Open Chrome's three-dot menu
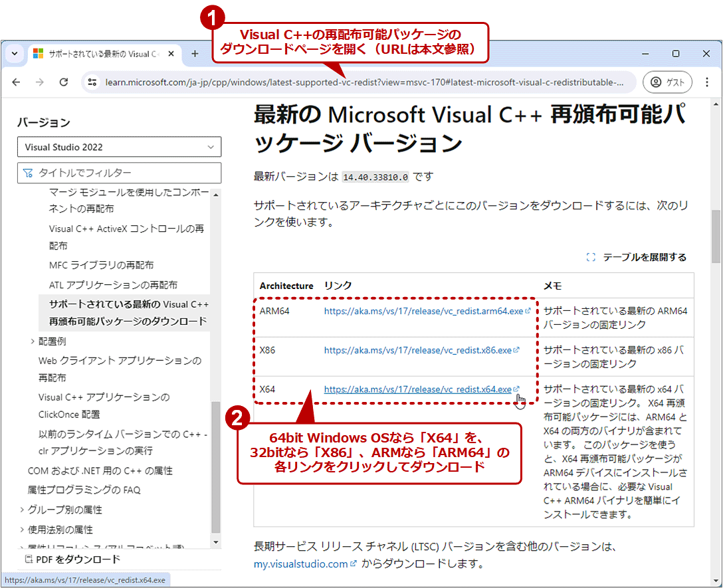The height and width of the screenshot is (588, 723). 707,82
